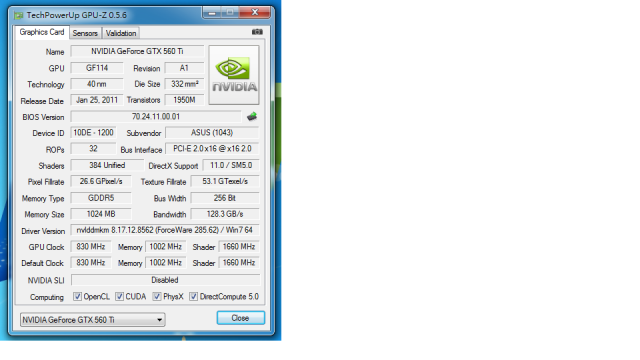
Task: Click the DirectX 11.0 / SM5.0 field
Action: click(x=231, y=165)
